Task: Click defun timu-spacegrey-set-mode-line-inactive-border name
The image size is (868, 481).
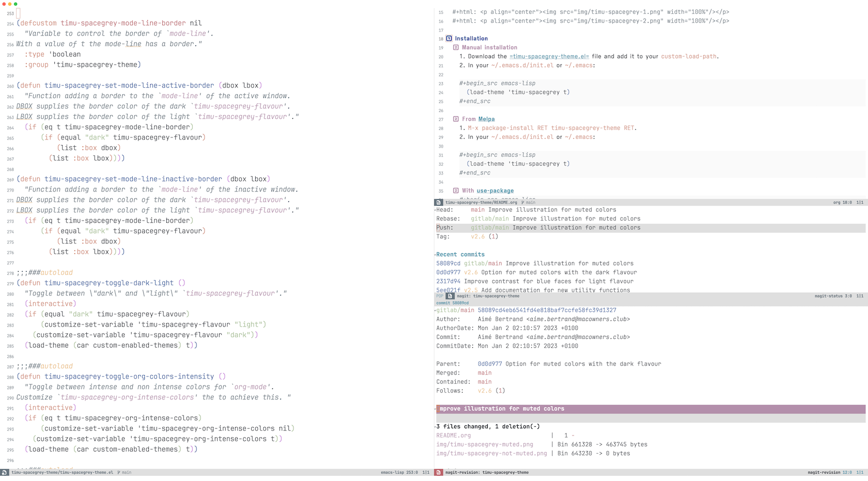Action: tap(133, 179)
